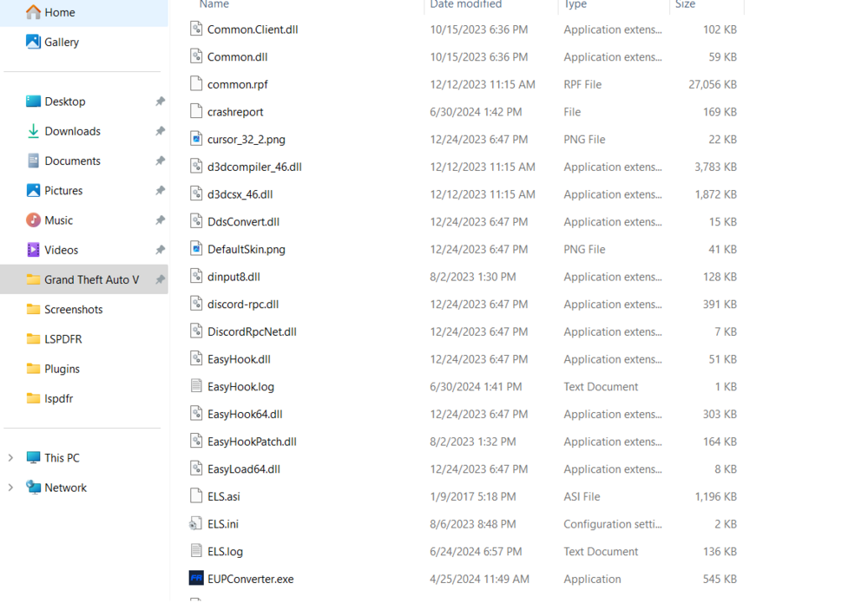Select the cursor_32_2.png file icon
The width and height of the screenshot is (868, 603).
(194, 139)
